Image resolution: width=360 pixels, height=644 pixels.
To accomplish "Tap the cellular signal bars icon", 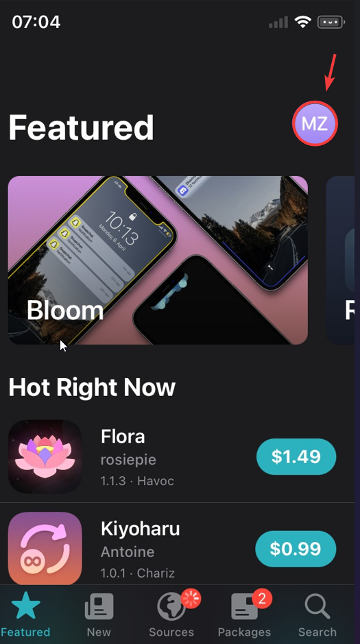I will 278,22.
